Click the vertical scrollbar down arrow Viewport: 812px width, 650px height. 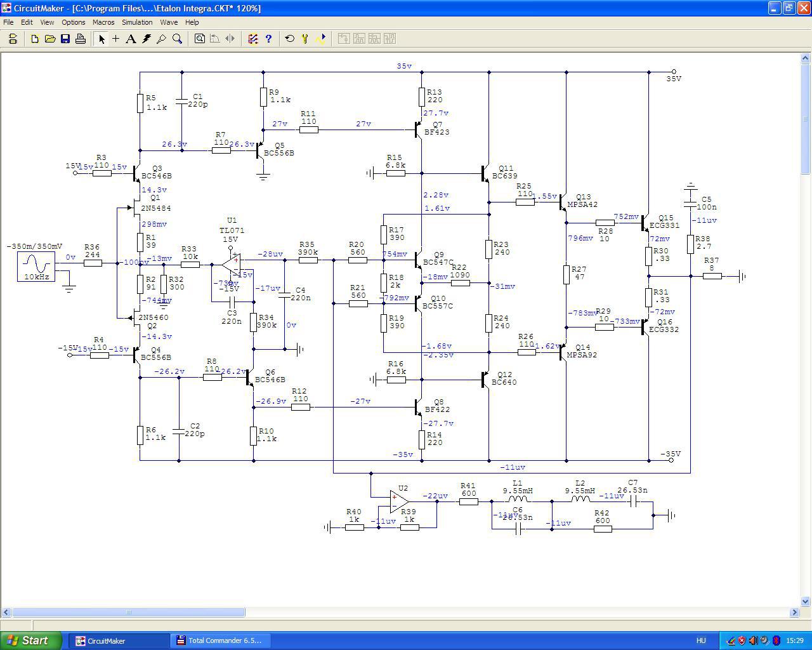pyautogui.click(x=806, y=602)
